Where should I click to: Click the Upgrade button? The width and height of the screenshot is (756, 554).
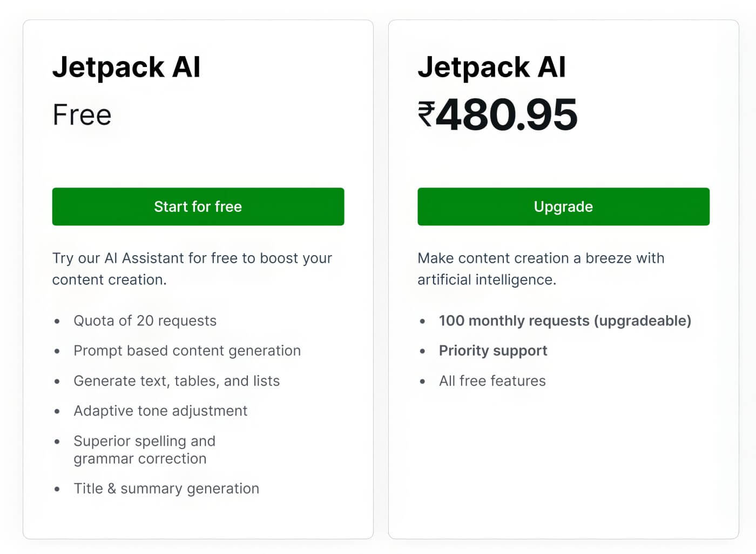click(x=563, y=206)
